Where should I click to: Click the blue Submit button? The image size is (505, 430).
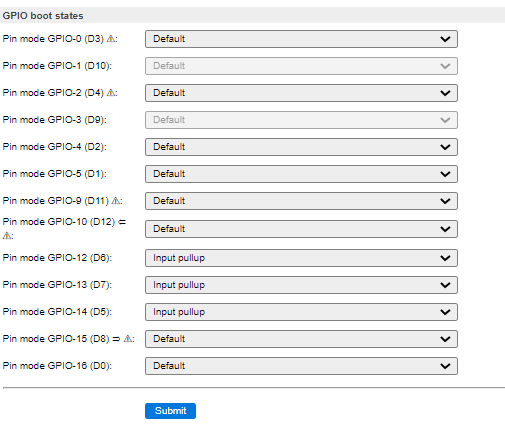pos(170,411)
